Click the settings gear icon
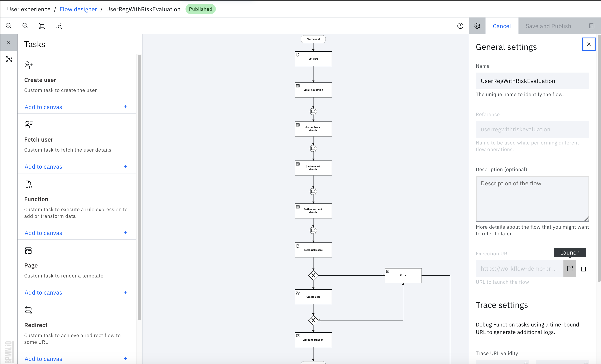This screenshot has height=364, width=601. coord(477,26)
